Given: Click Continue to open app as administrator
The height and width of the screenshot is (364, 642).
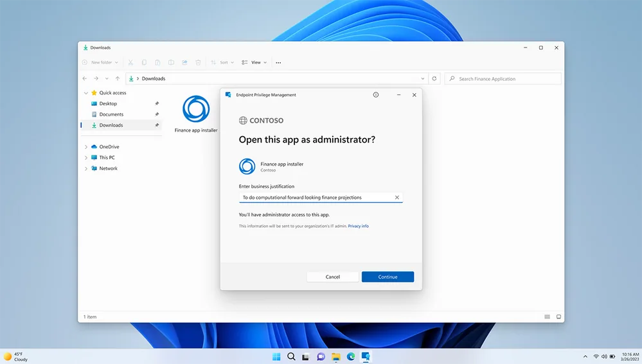Looking at the screenshot, I should point(388,277).
